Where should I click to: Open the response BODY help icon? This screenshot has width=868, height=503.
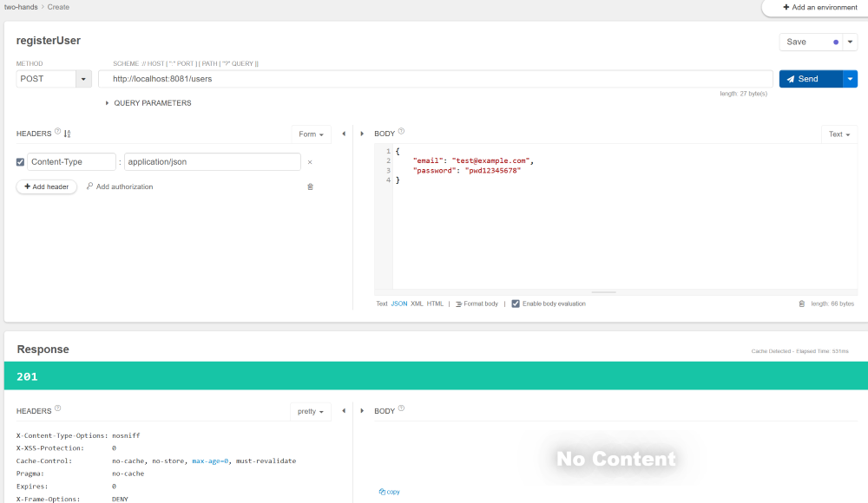click(401, 408)
